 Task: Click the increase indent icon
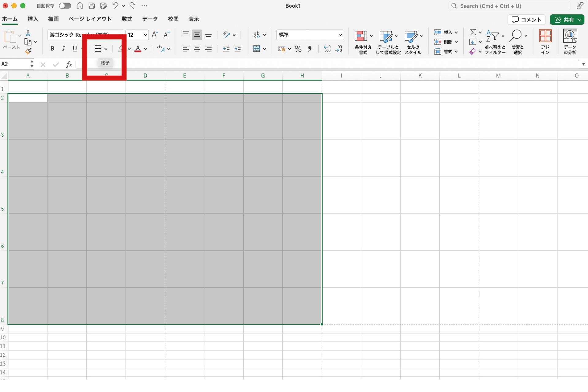pyautogui.click(x=238, y=49)
